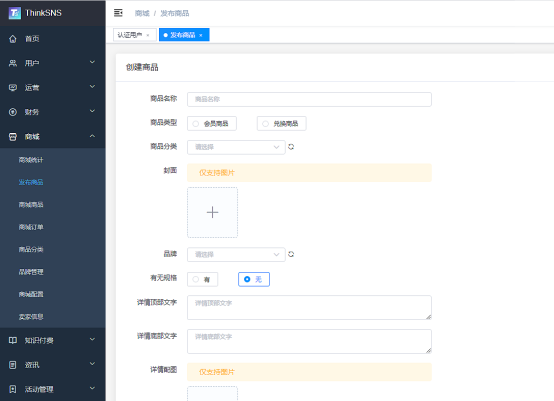This screenshot has width=554, height=401.
Task: Collapse the 商城 menu chevron
Action: [x=92, y=136]
